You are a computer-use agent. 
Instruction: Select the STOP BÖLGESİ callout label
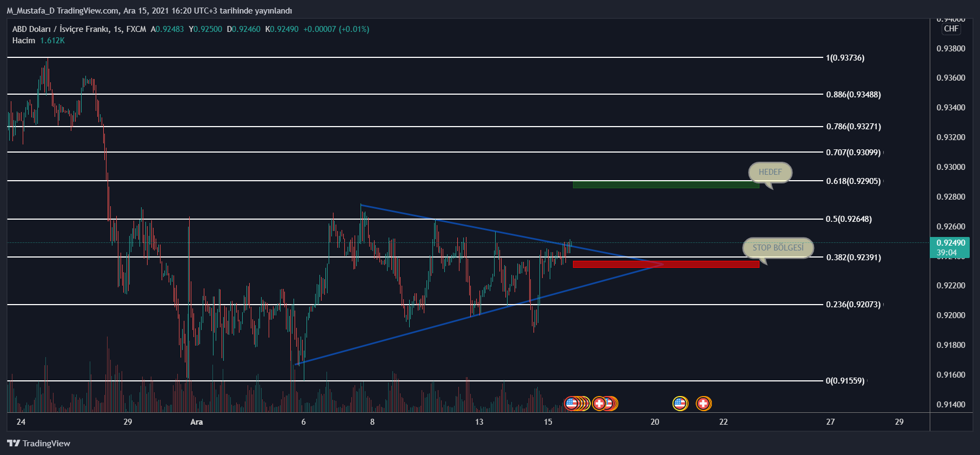pos(778,248)
